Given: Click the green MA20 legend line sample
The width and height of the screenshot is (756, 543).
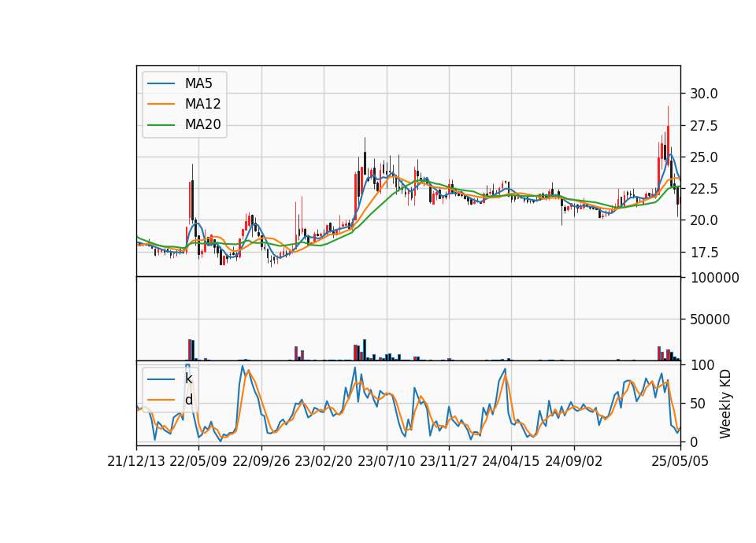Looking at the screenshot, I should pos(161,125).
